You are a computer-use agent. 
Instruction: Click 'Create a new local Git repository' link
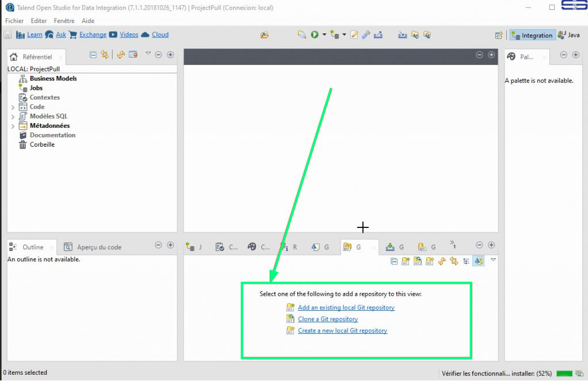(342, 331)
